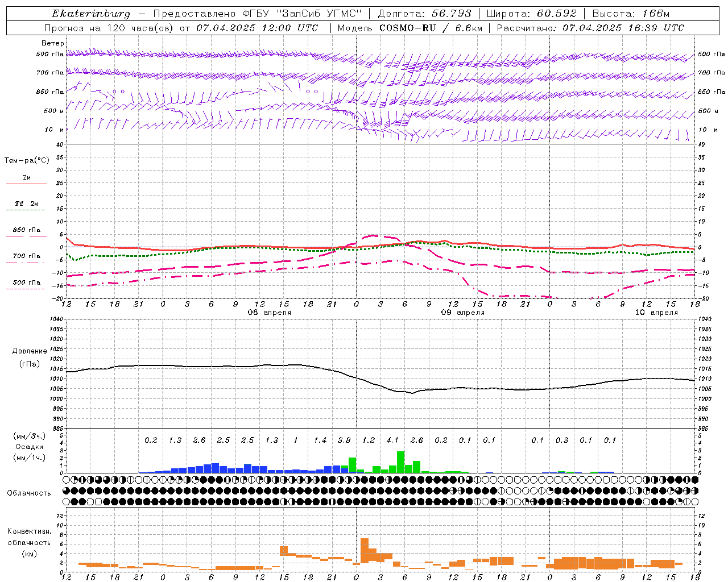Screen dimensions: 728x582
Task: Click the "Долгота: 56.793" header field
Action: click(x=425, y=14)
